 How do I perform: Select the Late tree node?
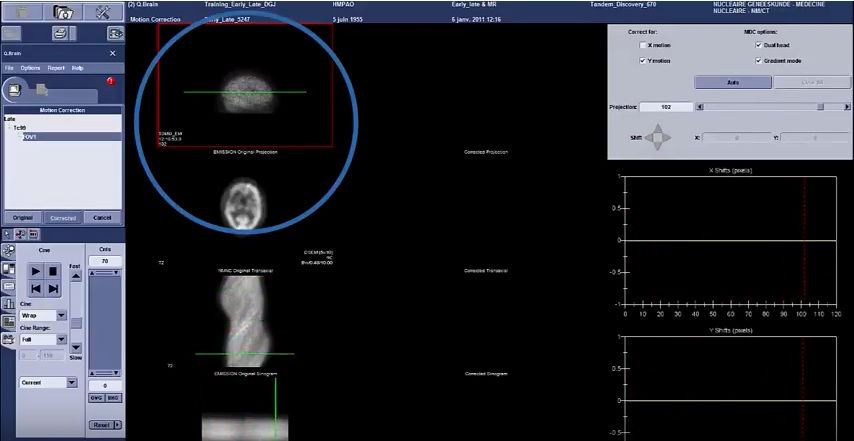9,119
